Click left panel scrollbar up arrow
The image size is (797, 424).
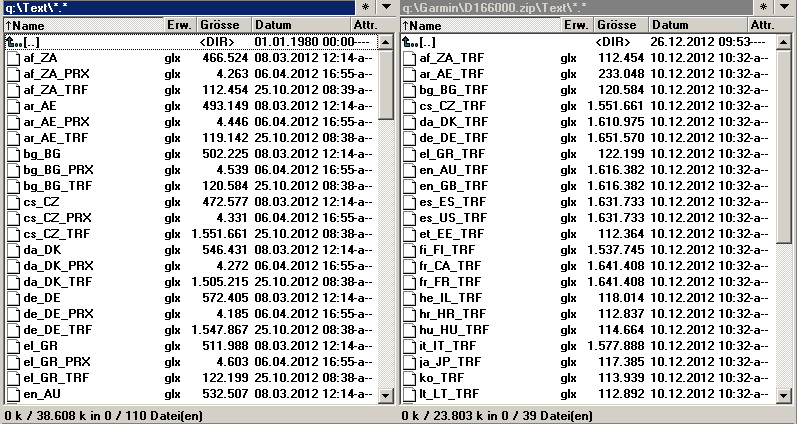(386, 42)
